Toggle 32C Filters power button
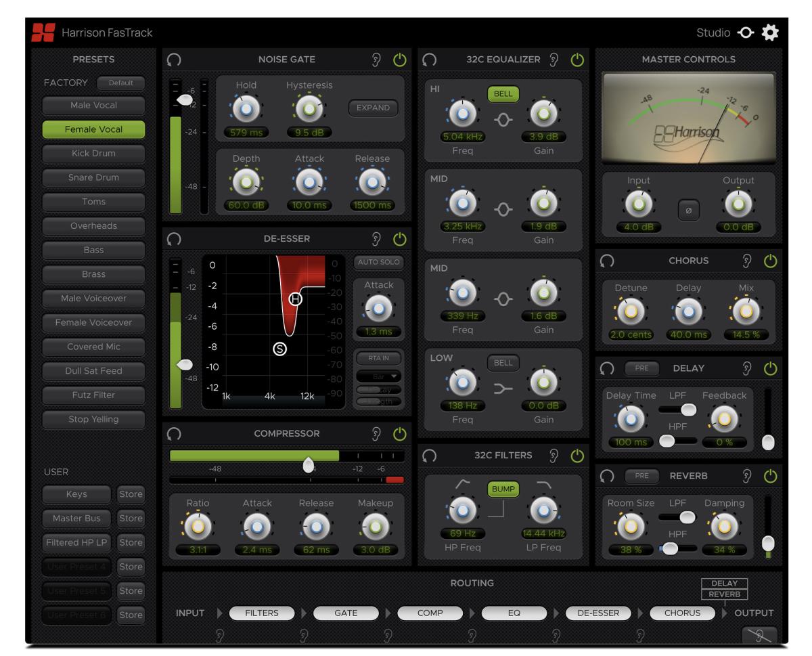Image resolution: width=812 pixels, height=656 pixels. (x=577, y=456)
